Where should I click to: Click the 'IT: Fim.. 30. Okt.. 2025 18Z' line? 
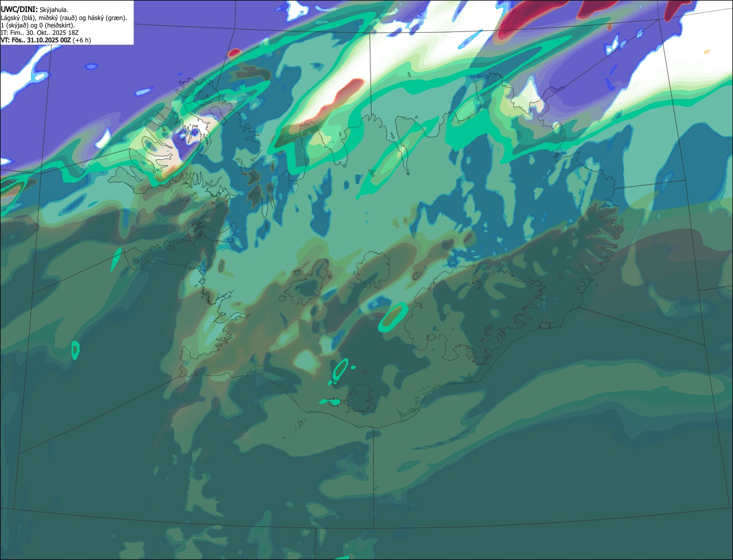(40, 33)
